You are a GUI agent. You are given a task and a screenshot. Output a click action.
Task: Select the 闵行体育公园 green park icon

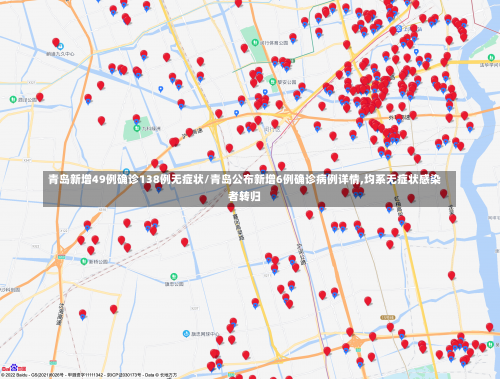pyautogui.click(x=255, y=42)
